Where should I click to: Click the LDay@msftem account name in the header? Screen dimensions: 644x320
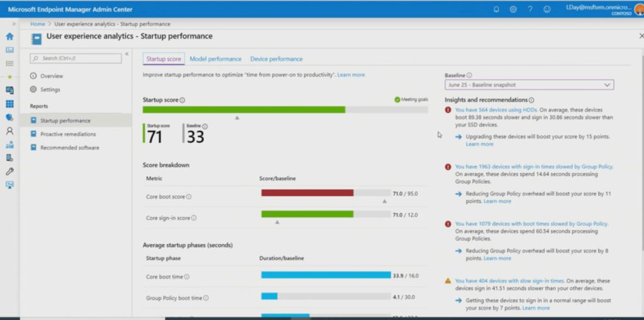598,8
